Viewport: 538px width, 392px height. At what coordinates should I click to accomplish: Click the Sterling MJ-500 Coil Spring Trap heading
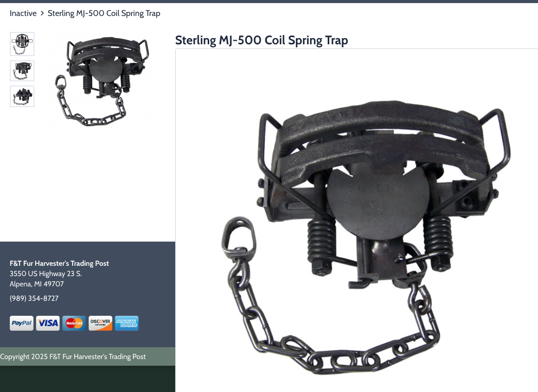pyautogui.click(x=261, y=40)
